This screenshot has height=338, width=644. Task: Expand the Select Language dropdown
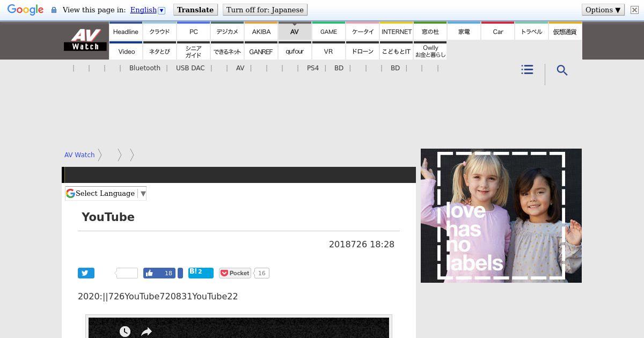pos(106,193)
